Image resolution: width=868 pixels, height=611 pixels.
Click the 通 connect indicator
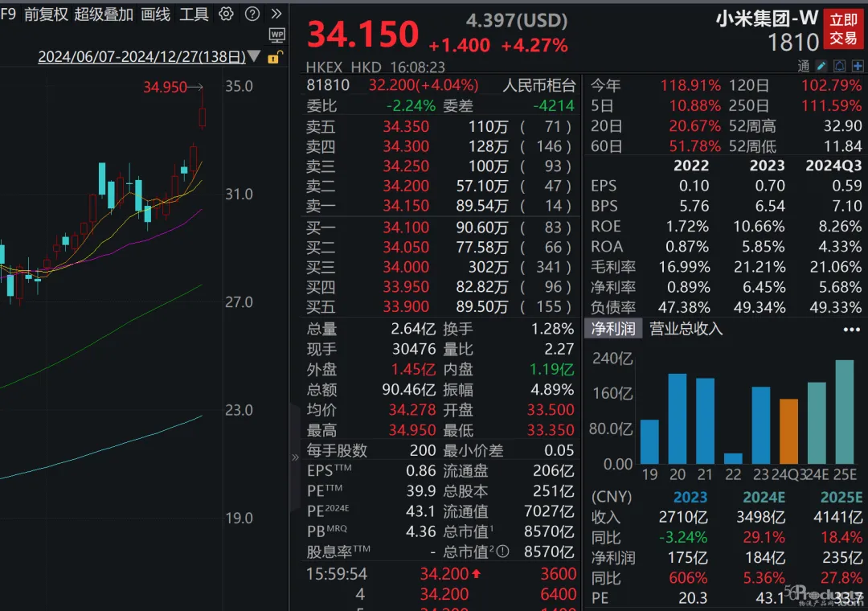pyautogui.click(x=803, y=67)
